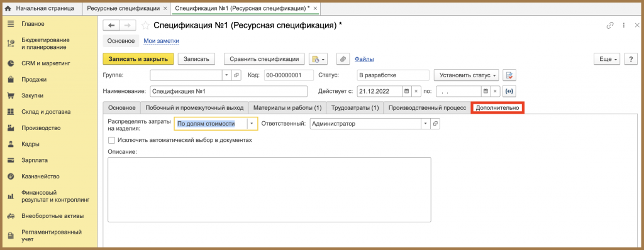Viewport: 644px width, 250px height.
Task: Clear the по end date
Action: (x=495, y=92)
